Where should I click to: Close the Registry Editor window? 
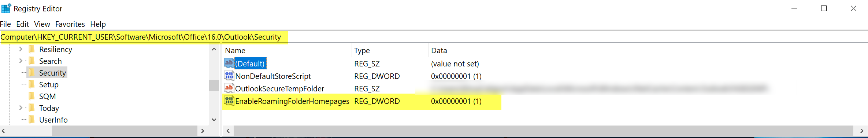point(853,8)
